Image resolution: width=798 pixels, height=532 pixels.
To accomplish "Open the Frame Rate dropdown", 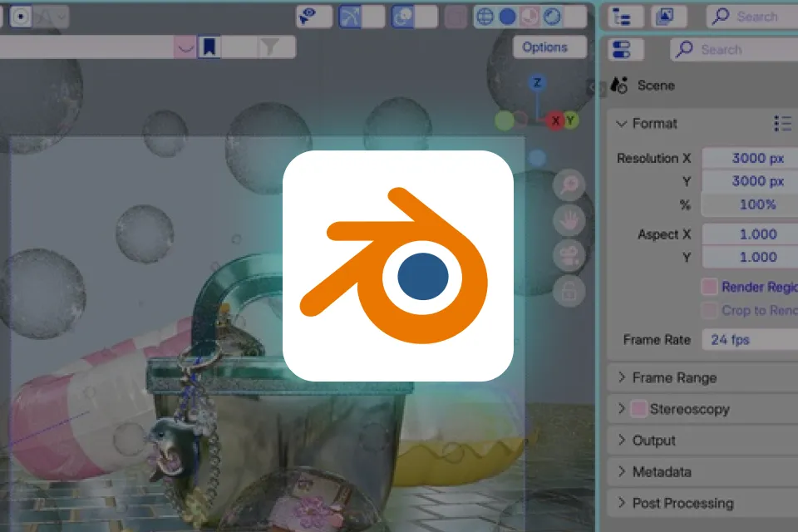I will 750,339.
